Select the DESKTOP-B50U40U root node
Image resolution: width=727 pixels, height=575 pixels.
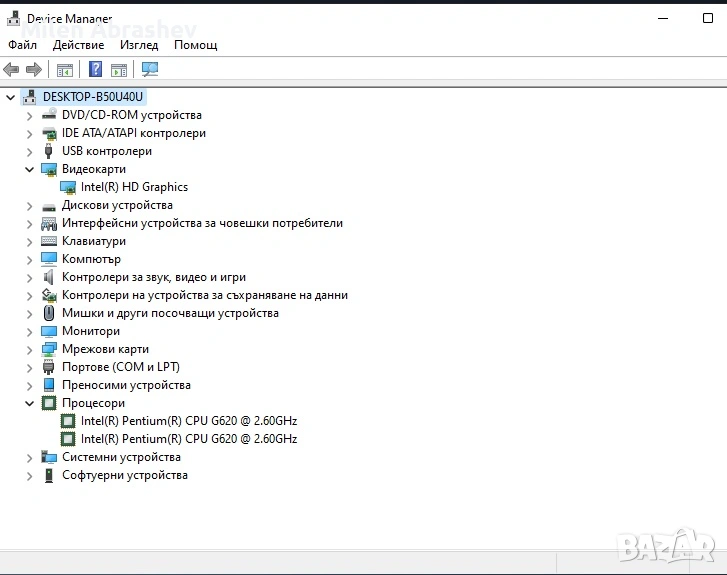tap(93, 97)
